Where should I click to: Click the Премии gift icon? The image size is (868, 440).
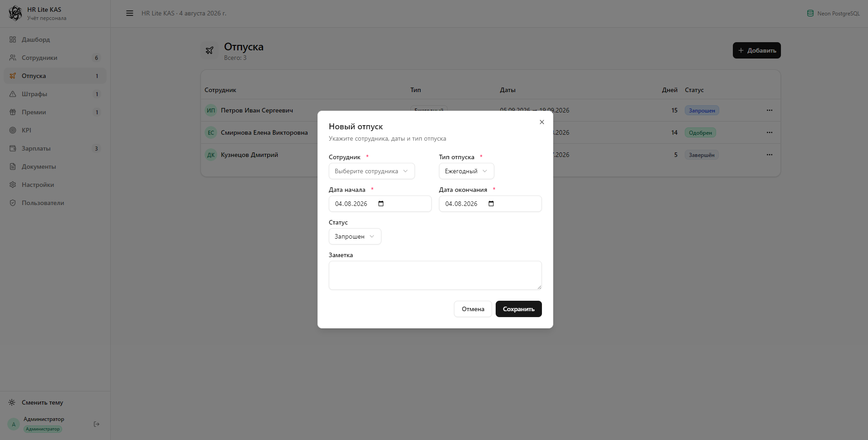coord(13,112)
